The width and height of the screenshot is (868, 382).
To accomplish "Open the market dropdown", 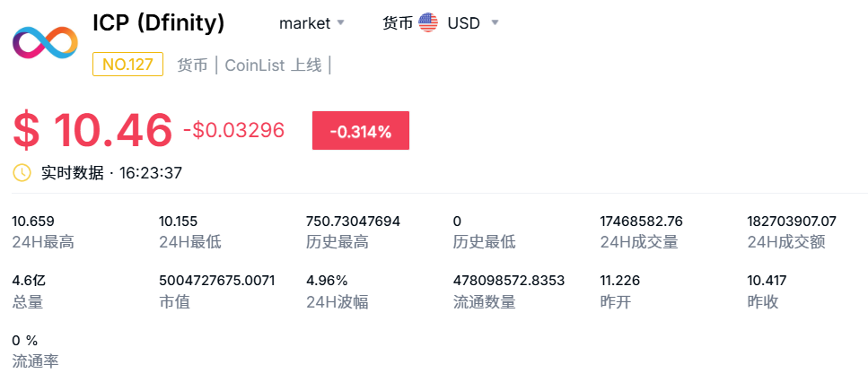I will [311, 23].
